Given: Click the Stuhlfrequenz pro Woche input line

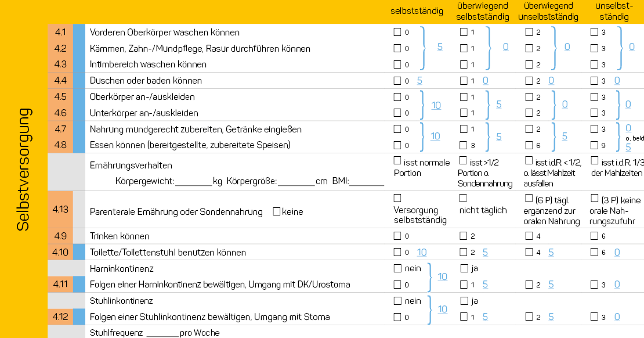Looking at the screenshot, I should click(x=162, y=333).
